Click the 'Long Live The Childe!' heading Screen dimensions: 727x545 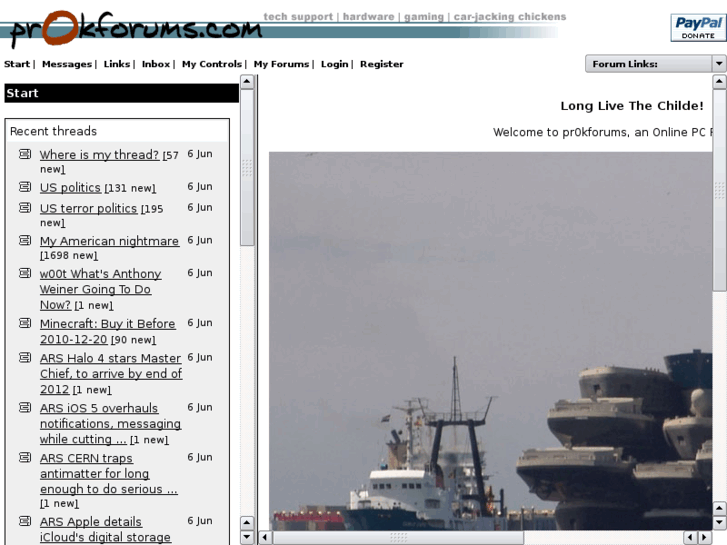(631, 106)
